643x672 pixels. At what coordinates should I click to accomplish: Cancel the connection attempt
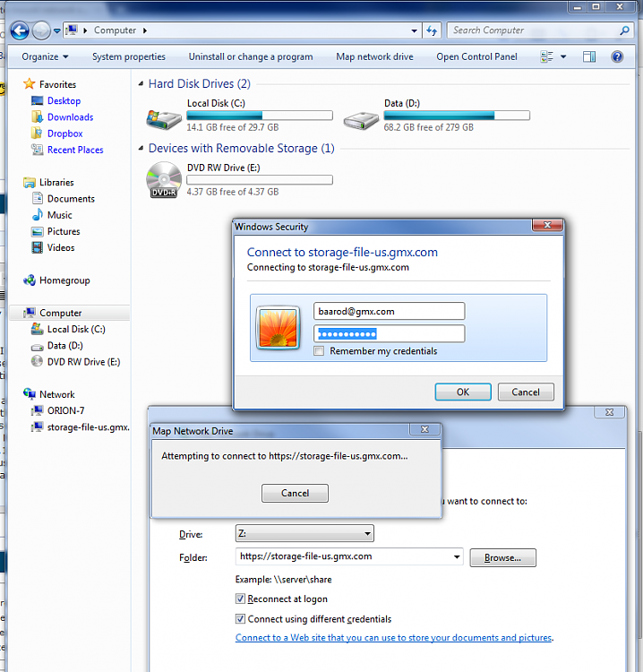coord(295,493)
